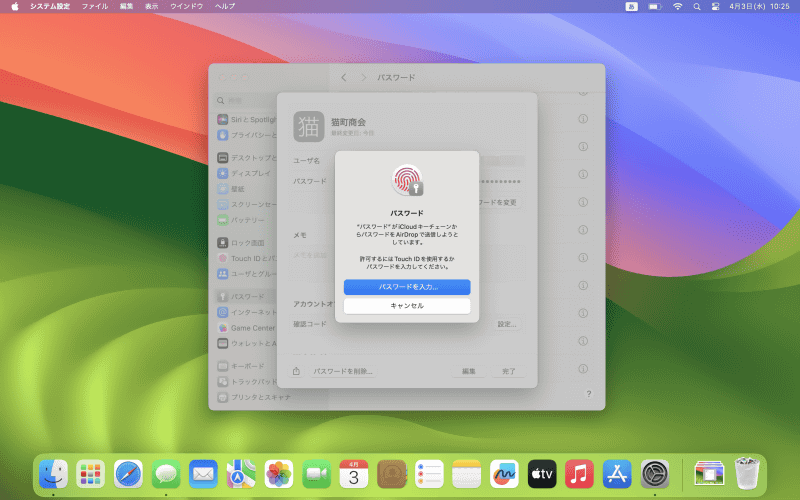Click the Japanese input source icon
Viewport: 800px width, 500px height.
631,6
